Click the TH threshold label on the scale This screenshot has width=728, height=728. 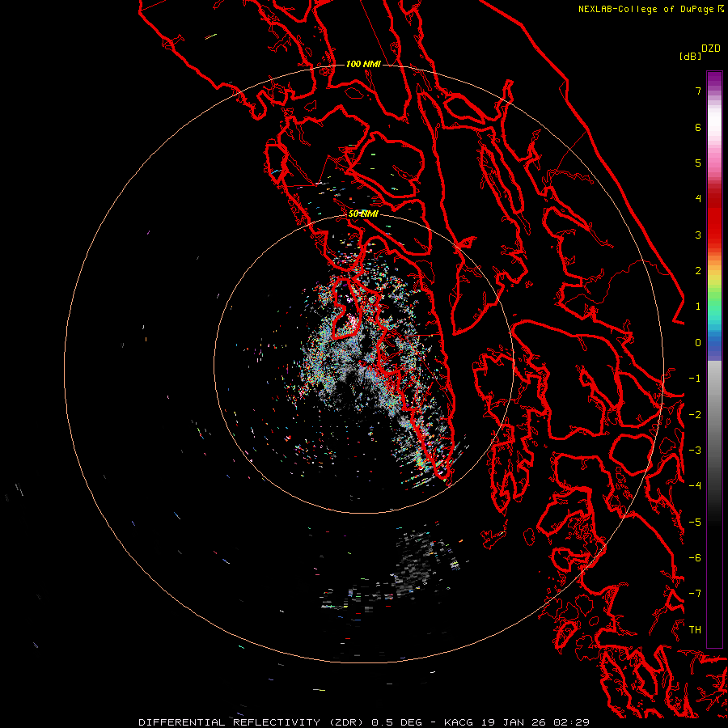pos(695,629)
